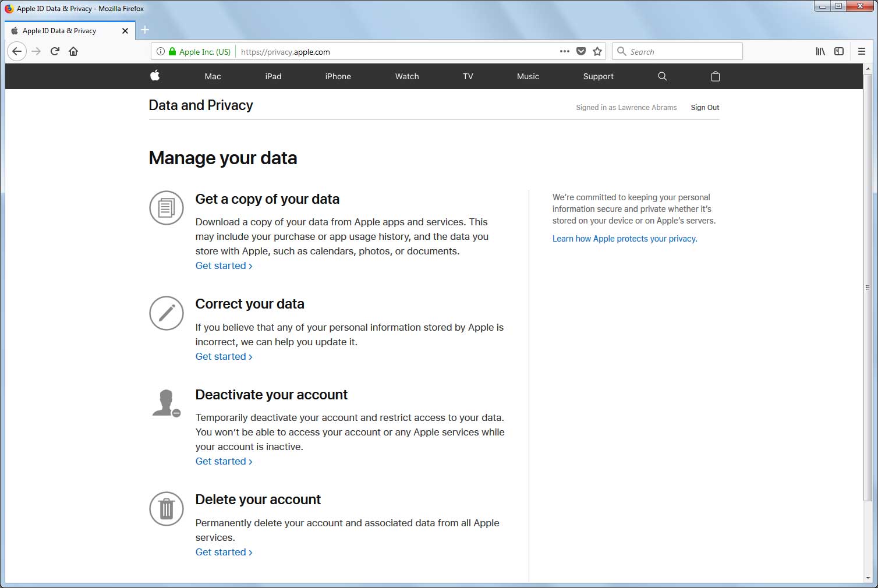Click the person Deactivate account icon

click(x=167, y=403)
